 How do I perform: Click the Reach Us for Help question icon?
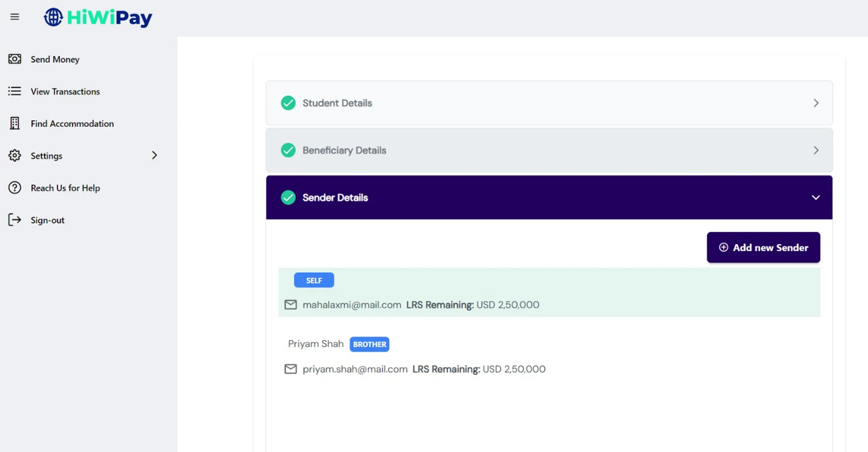(15, 188)
